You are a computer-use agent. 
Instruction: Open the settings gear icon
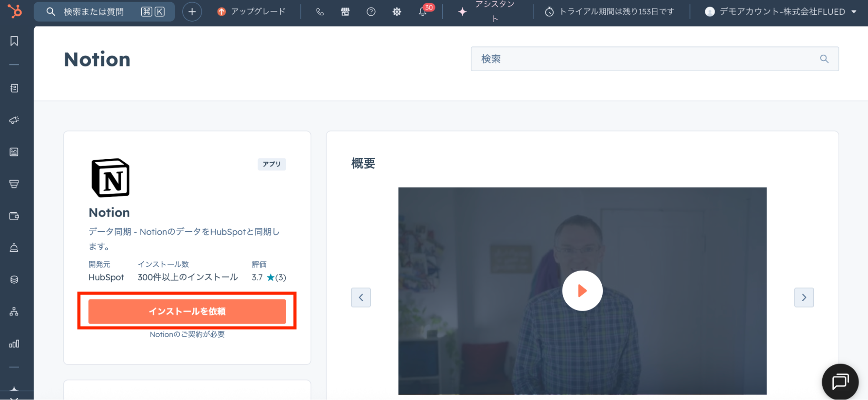tap(397, 12)
